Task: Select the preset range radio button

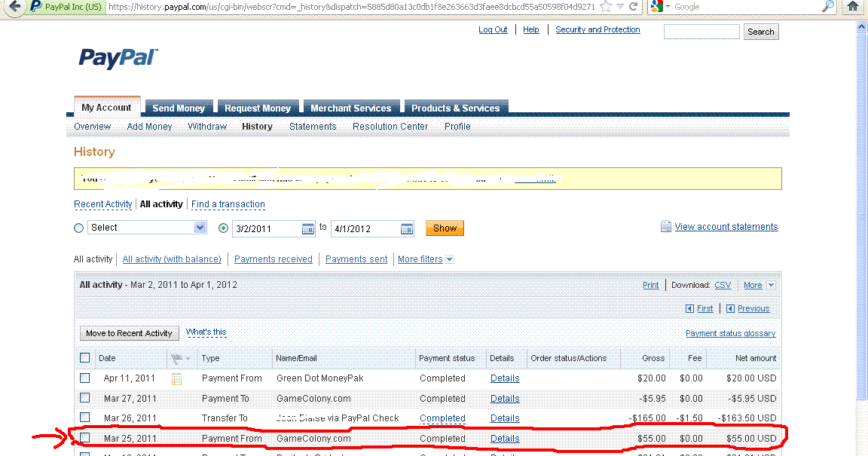Action: (x=78, y=228)
